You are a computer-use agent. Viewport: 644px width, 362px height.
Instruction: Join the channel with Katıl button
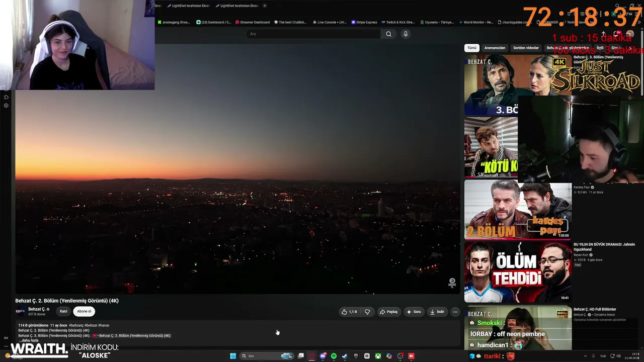pos(63,311)
